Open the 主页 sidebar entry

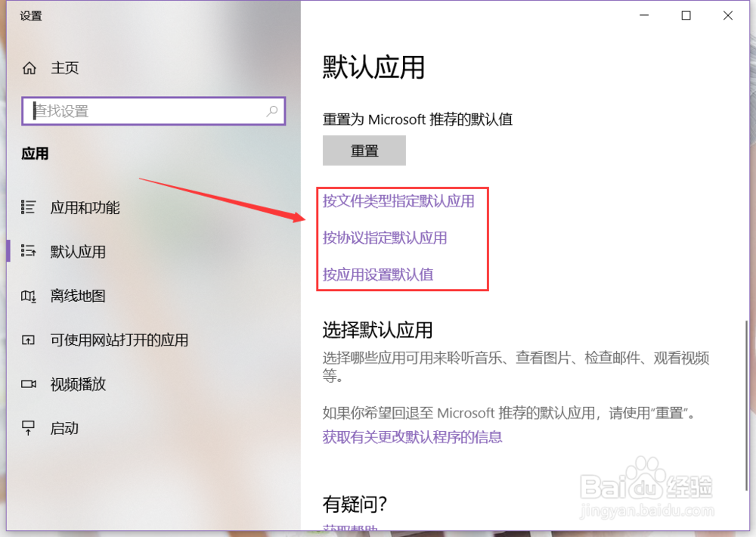[64, 68]
